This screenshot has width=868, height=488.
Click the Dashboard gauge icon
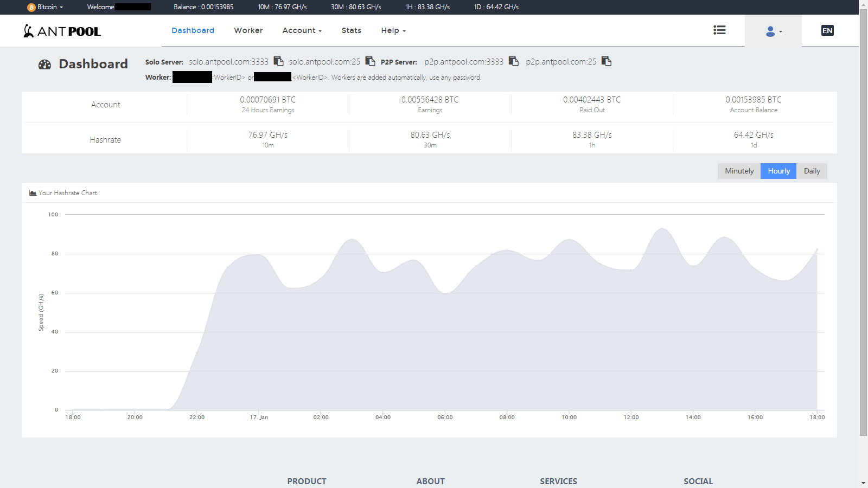point(44,65)
